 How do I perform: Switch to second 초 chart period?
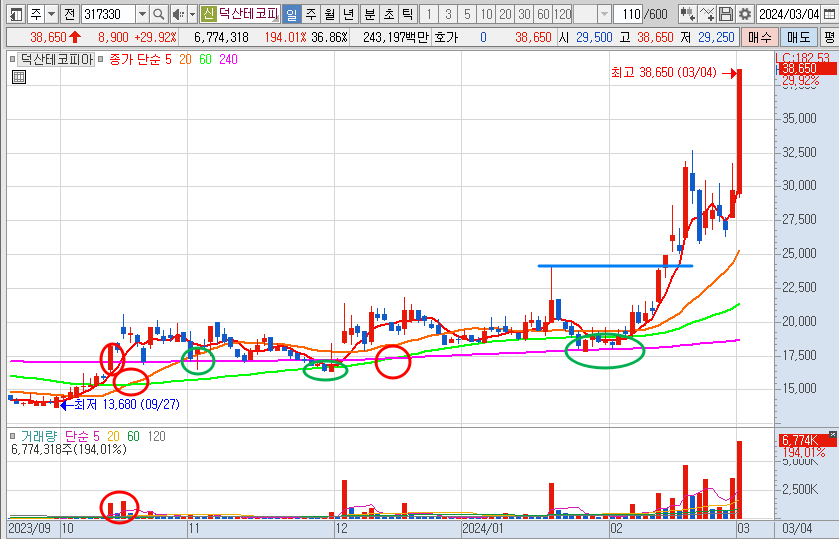point(389,14)
